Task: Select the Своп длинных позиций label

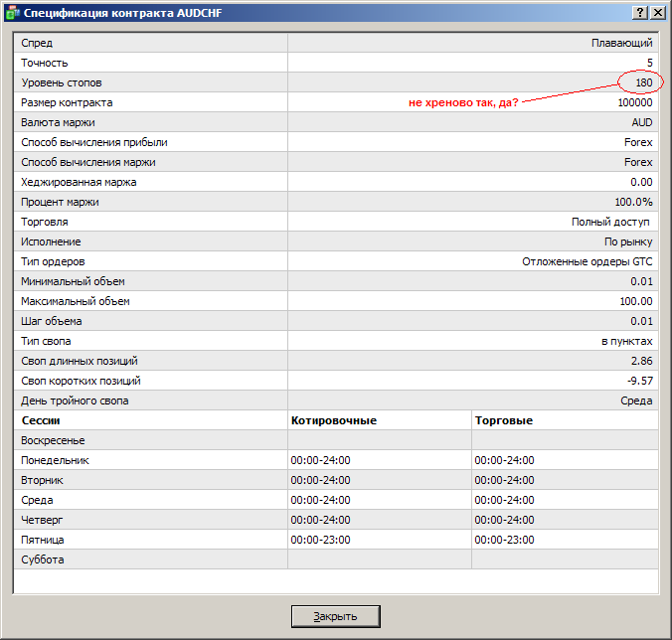Action: pos(80,361)
